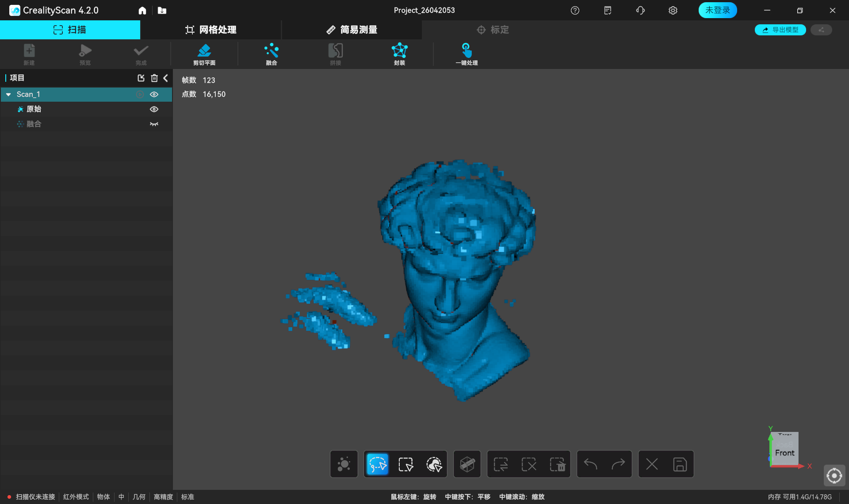Click the 未登录 login button
This screenshot has width=849, height=504.
tap(717, 10)
